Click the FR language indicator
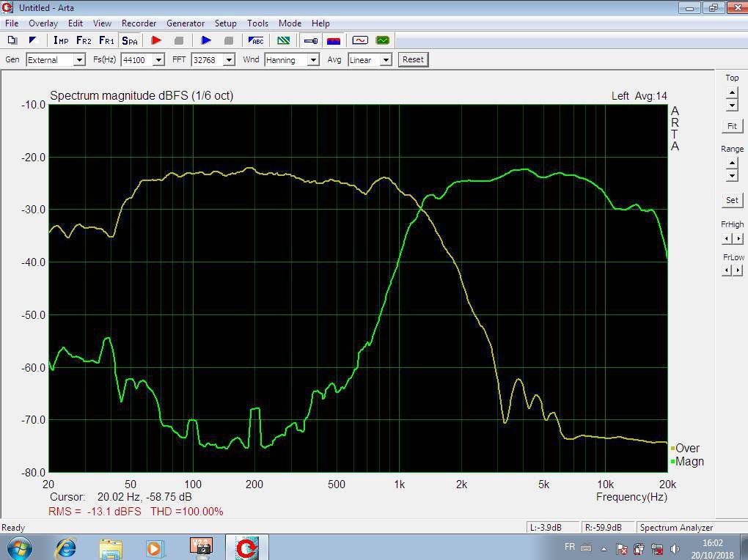Image resolution: width=748 pixels, height=560 pixels. pos(570,547)
